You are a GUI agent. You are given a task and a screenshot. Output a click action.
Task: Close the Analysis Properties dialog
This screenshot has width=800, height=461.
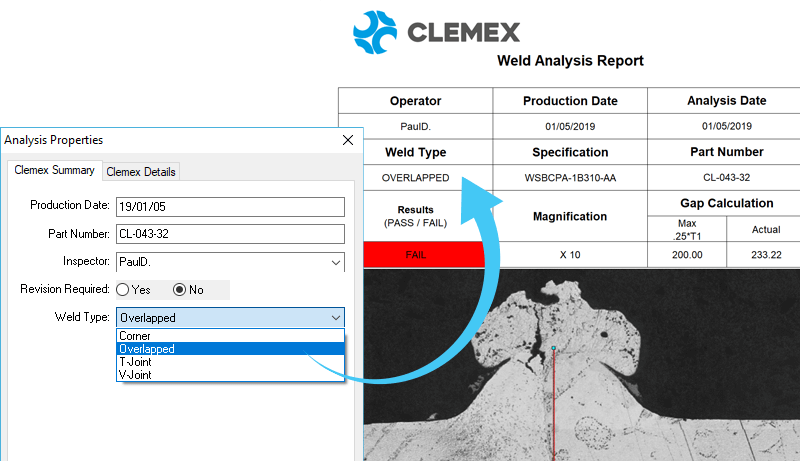(x=348, y=140)
